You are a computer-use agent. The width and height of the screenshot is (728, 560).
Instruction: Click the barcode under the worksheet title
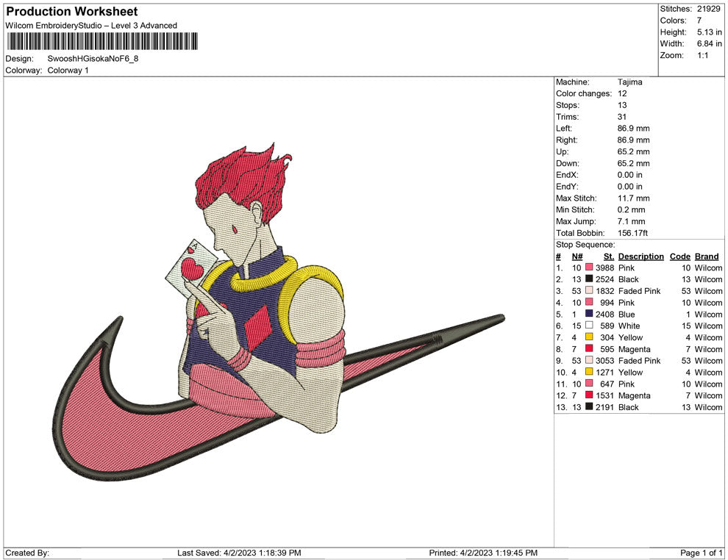point(102,41)
